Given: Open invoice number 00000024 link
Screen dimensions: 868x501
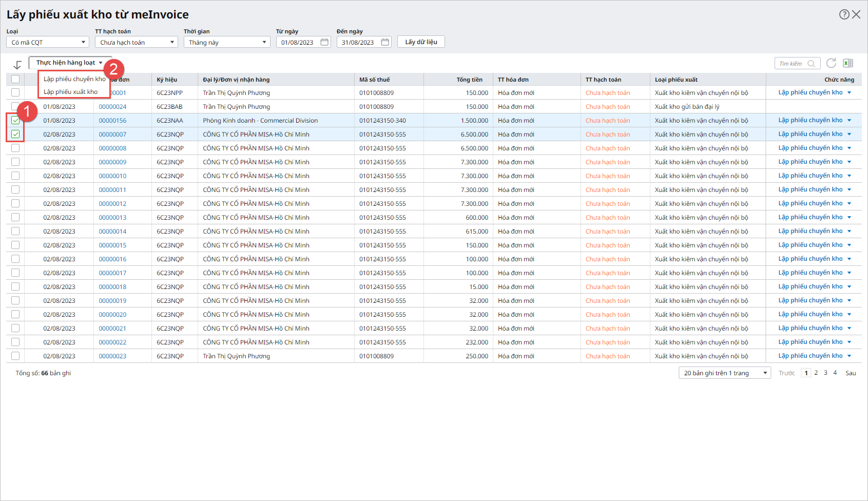Looking at the screenshot, I should click(112, 107).
